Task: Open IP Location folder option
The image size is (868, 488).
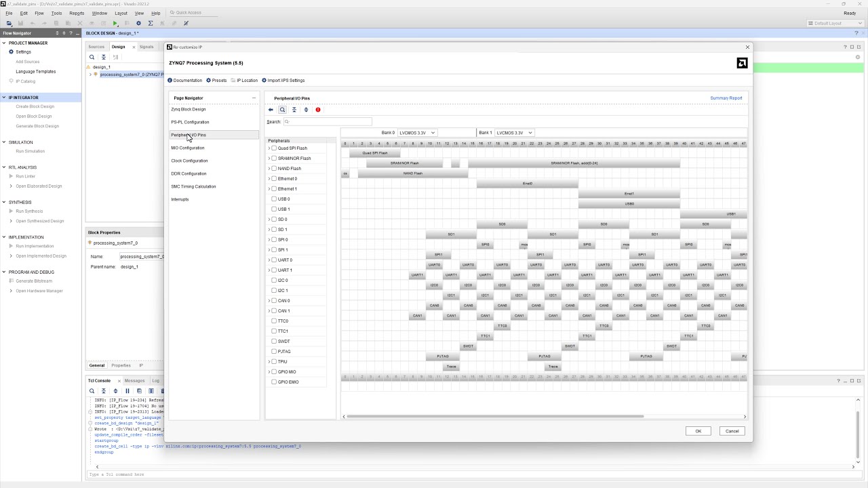Action: (x=244, y=81)
